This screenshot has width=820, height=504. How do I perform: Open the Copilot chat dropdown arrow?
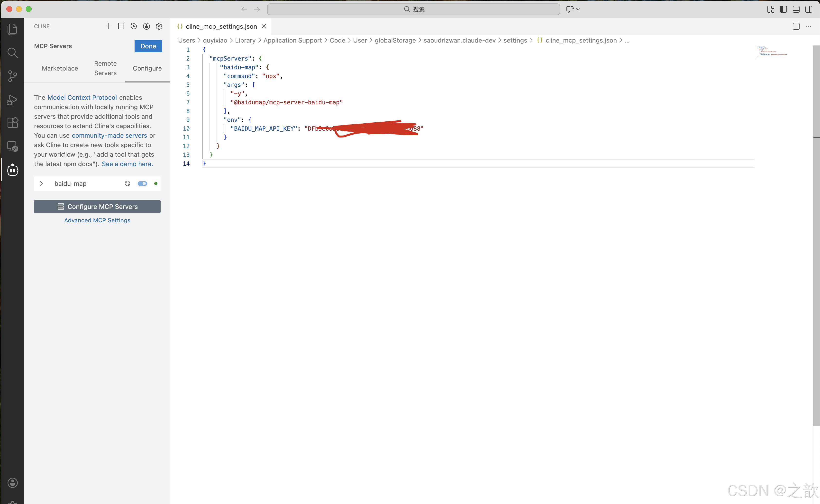pyautogui.click(x=578, y=9)
